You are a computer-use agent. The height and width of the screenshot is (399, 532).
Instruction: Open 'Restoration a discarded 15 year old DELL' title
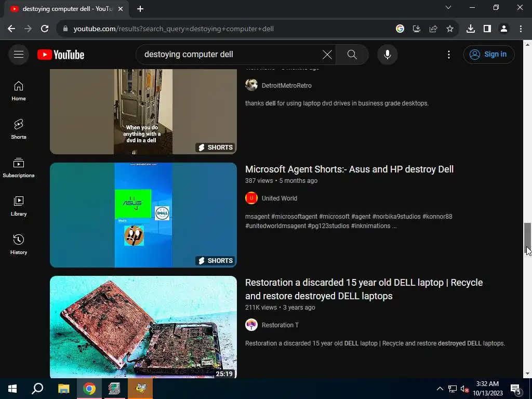coord(364,289)
